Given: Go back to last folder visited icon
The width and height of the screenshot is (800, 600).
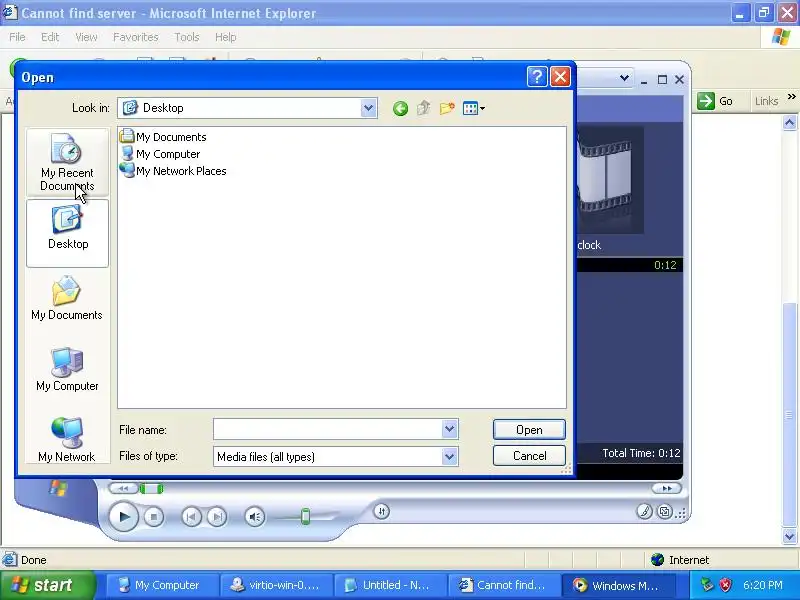Looking at the screenshot, I should coord(401,108).
